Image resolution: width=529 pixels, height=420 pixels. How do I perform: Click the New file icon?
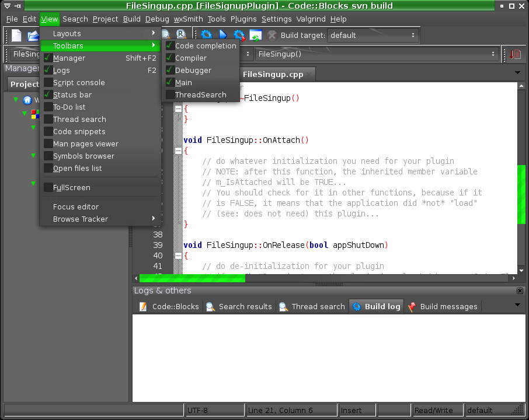point(16,36)
